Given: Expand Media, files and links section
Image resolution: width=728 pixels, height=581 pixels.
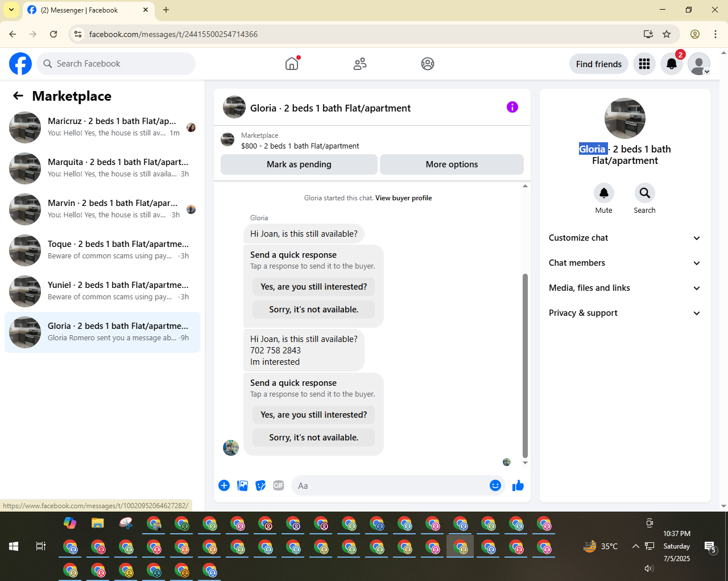Looking at the screenshot, I should click(625, 288).
